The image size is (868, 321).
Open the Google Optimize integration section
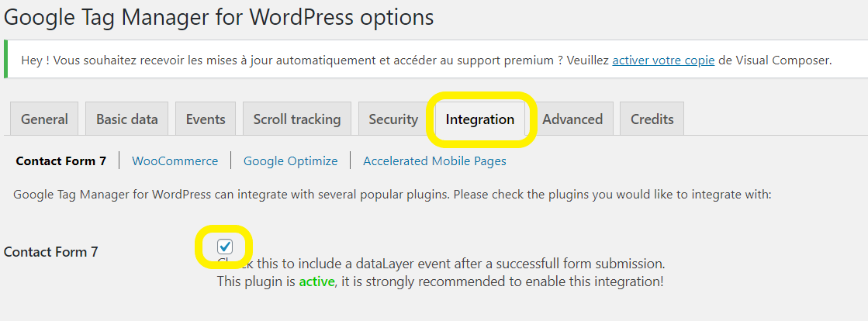[x=291, y=161]
